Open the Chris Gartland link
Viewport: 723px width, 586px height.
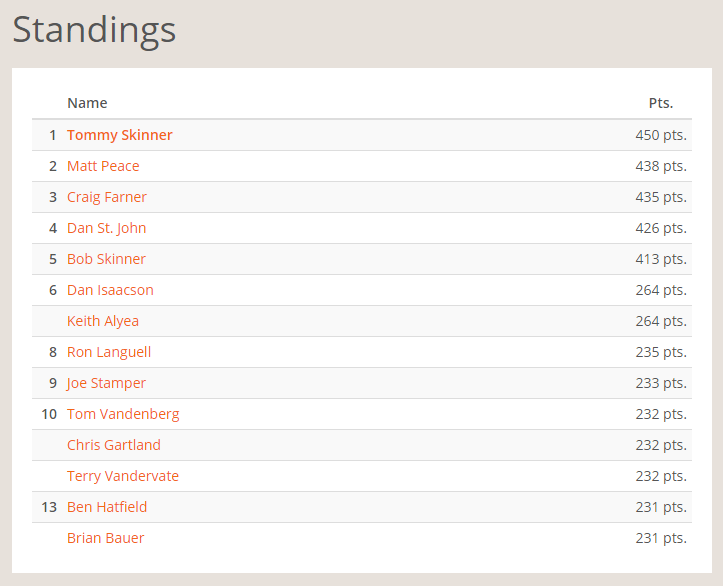click(x=113, y=445)
